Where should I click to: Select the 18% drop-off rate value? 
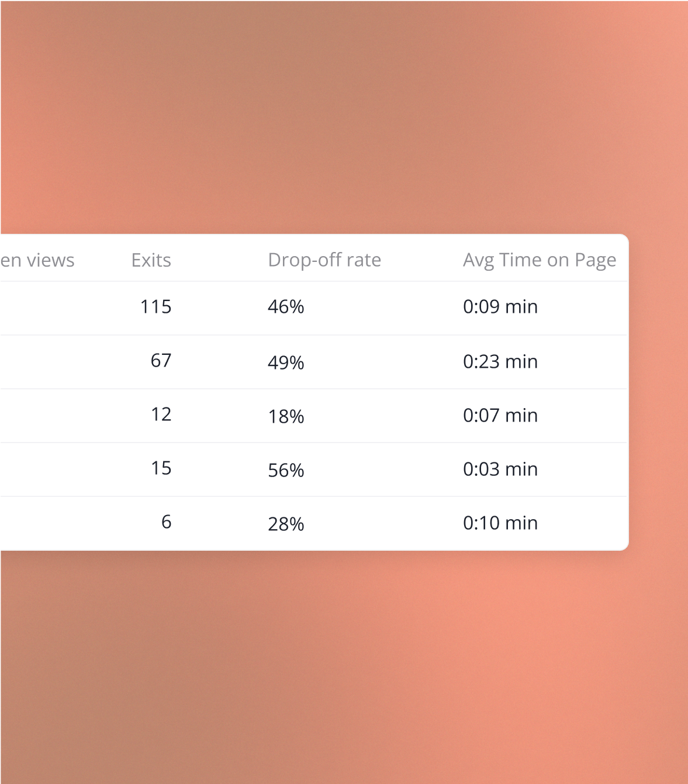point(286,416)
